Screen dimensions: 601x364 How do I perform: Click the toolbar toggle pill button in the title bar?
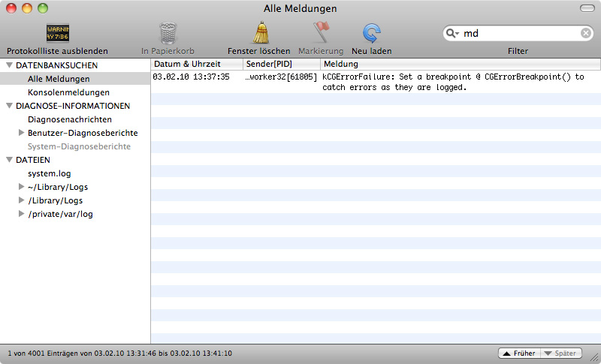[587, 8]
